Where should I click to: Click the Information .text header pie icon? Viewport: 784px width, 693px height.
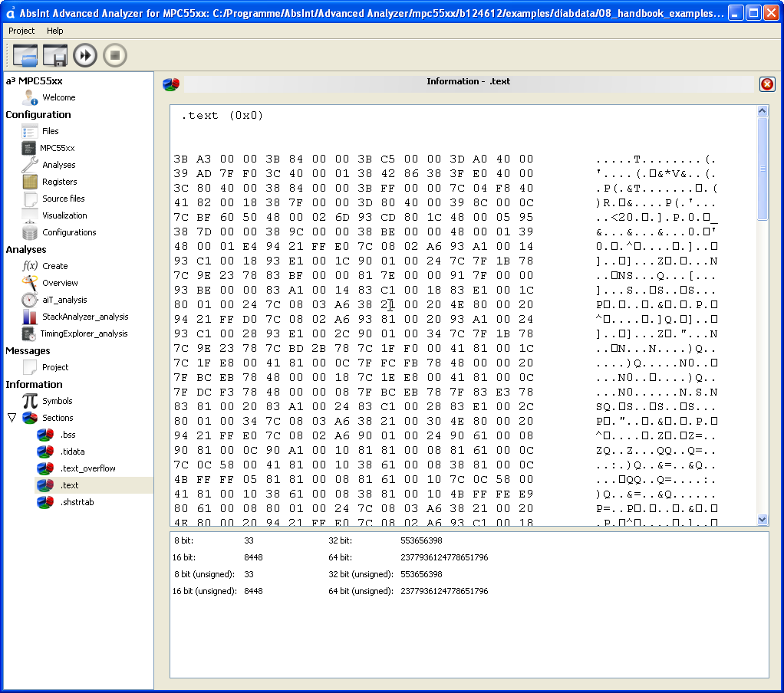pos(171,84)
